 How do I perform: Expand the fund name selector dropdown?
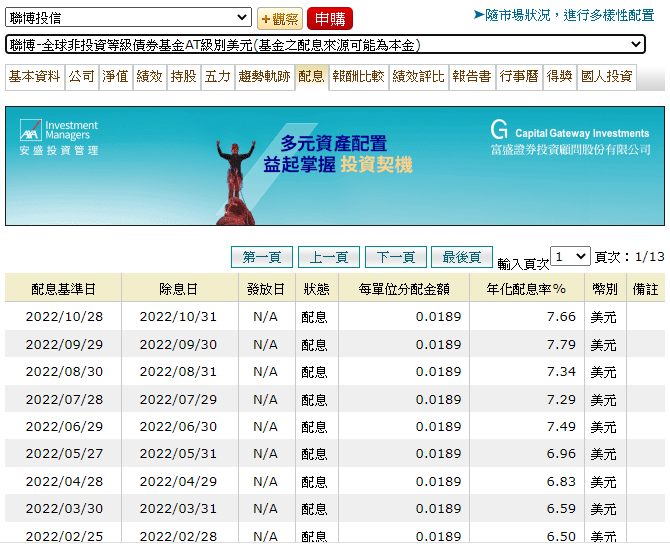[325, 44]
